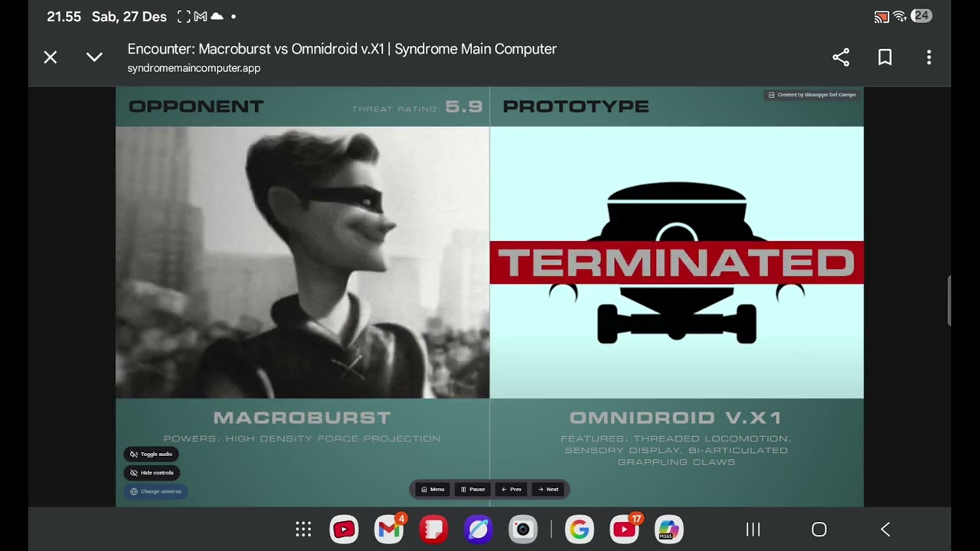The width and height of the screenshot is (980, 551).
Task: Click the Omnidroid v.X1 prototype image
Action: click(x=677, y=262)
